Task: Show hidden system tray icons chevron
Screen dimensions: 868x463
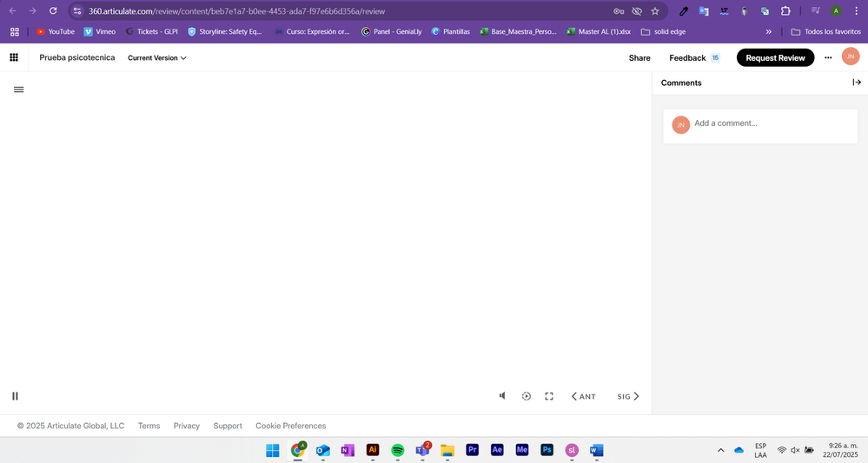Action: click(x=721, y=450)
